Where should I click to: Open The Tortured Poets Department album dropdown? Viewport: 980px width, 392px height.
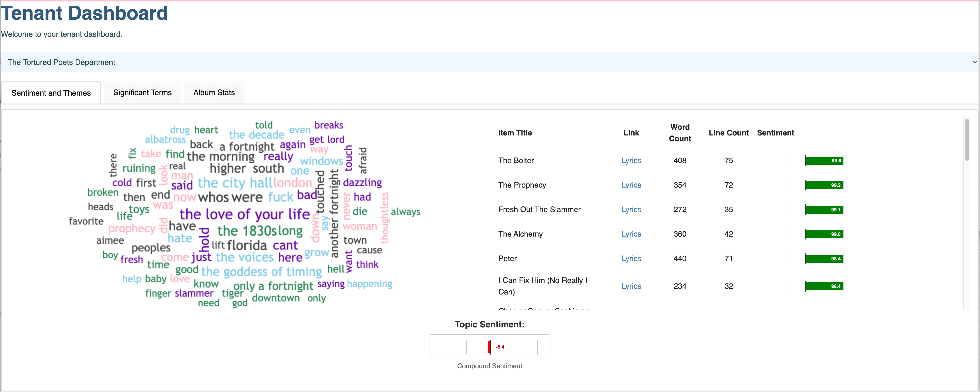click(x=490, y=62)
